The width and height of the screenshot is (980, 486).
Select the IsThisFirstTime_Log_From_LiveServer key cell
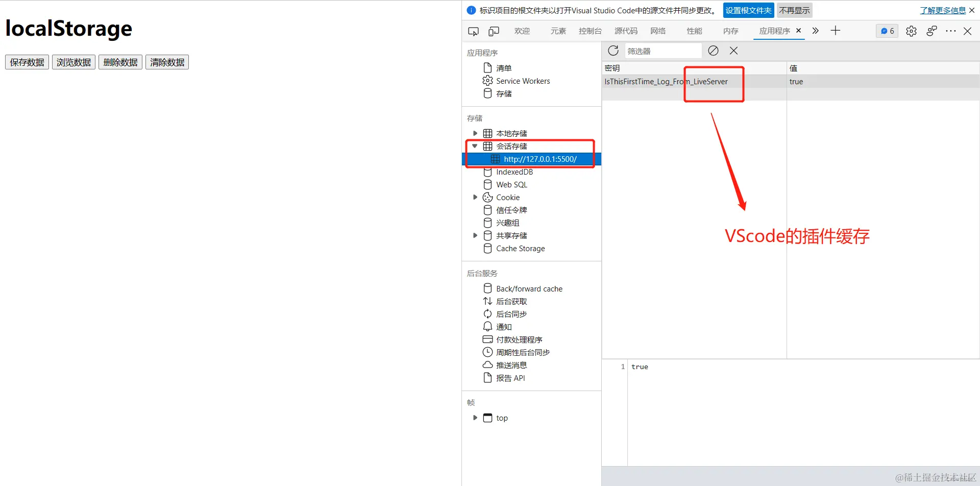694,81
